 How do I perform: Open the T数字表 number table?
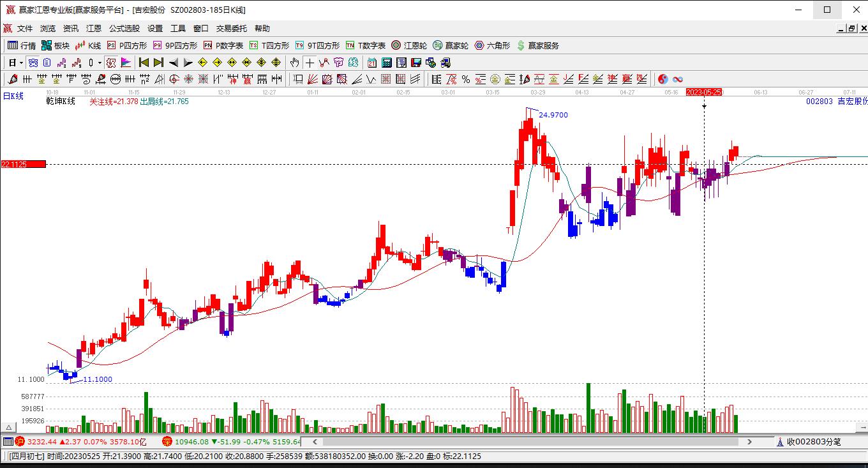[x=366, y=45]
